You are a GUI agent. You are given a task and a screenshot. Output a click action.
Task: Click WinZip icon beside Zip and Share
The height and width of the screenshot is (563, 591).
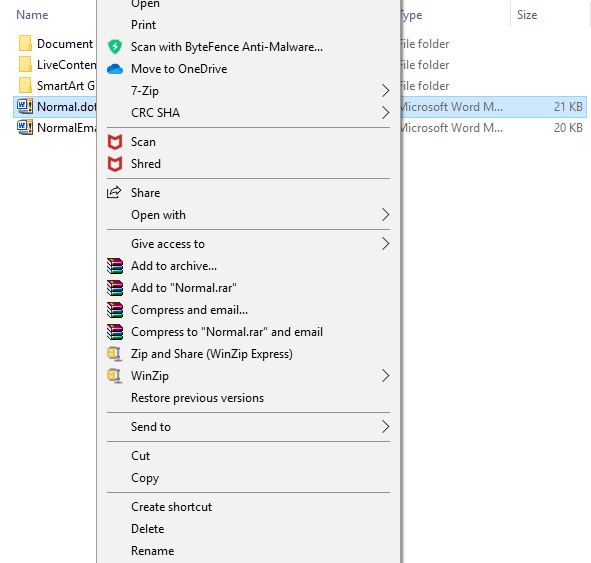click(x=114, y=354)
